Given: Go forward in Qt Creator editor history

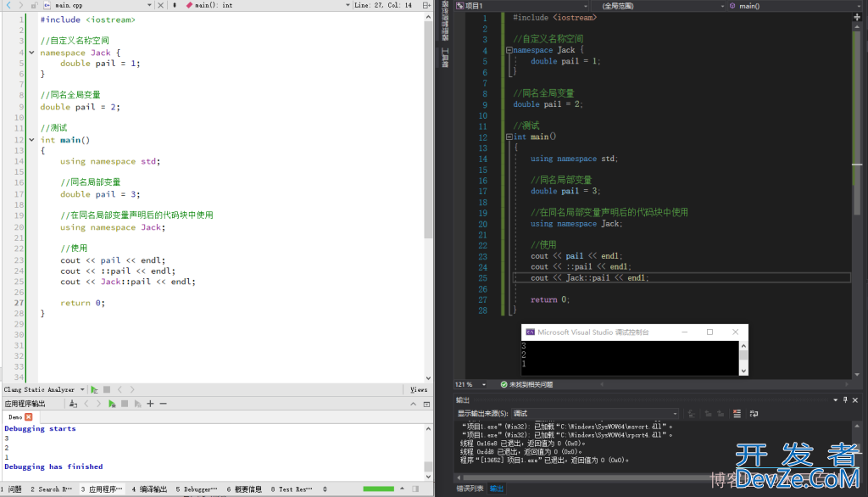Looking at the screenshot, I should [20, 5].
